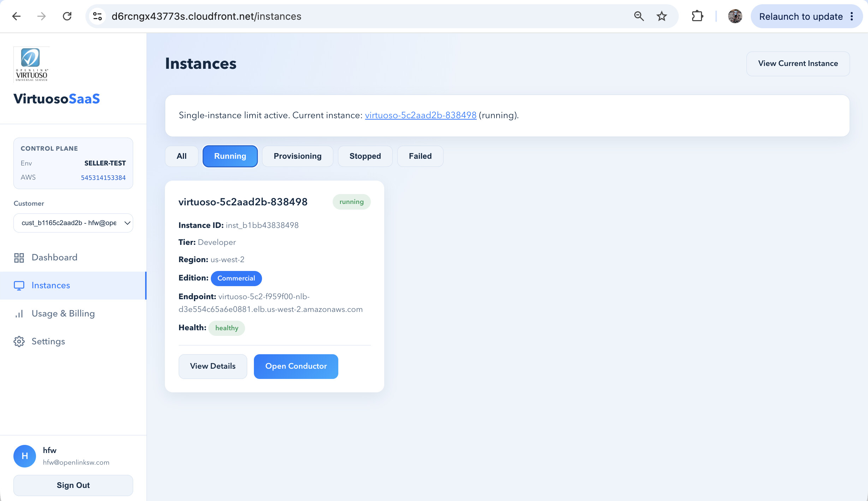Select the Provisioning filter tab
Viewport: 868px width, 501px height.
[297, 156]
